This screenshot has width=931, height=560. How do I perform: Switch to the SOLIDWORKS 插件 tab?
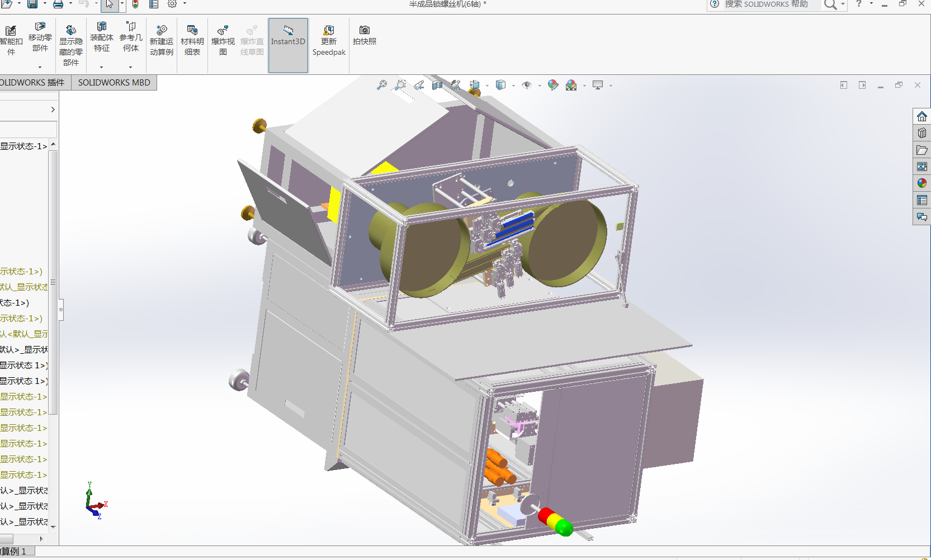tap(32, 83)
